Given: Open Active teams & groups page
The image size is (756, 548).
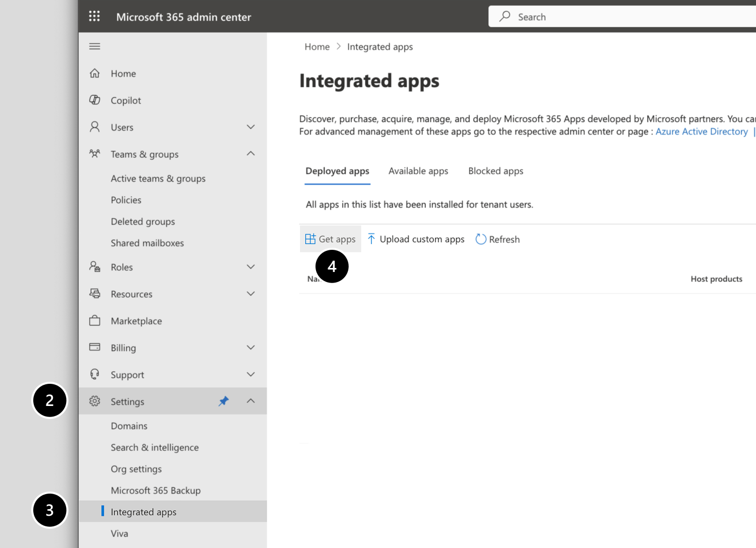Looking at the screenshot, I should point(158,178).
